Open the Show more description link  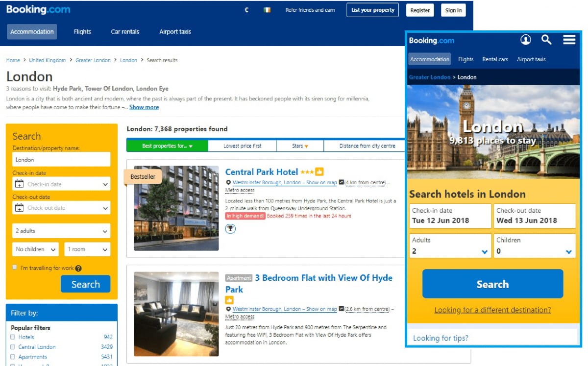(144, 107)
